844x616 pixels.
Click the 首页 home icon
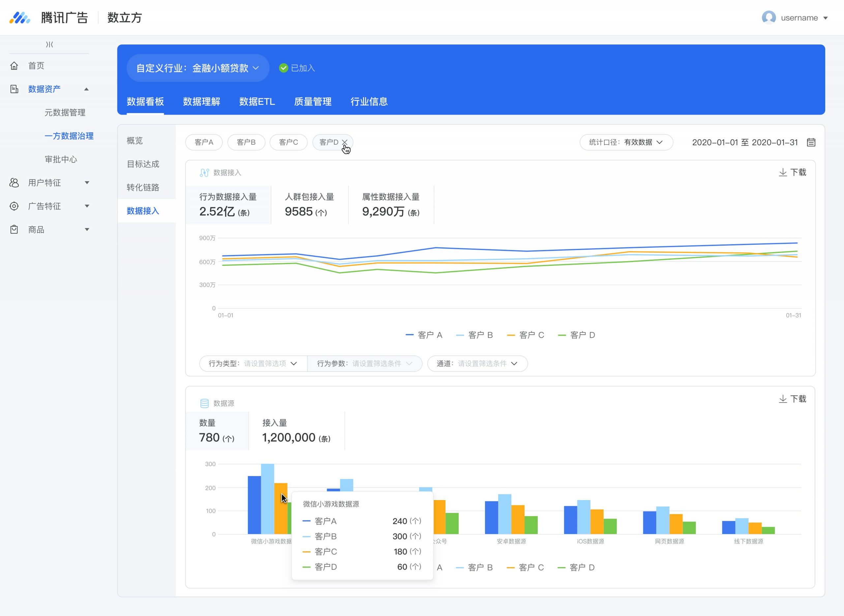tap(14, 66)
